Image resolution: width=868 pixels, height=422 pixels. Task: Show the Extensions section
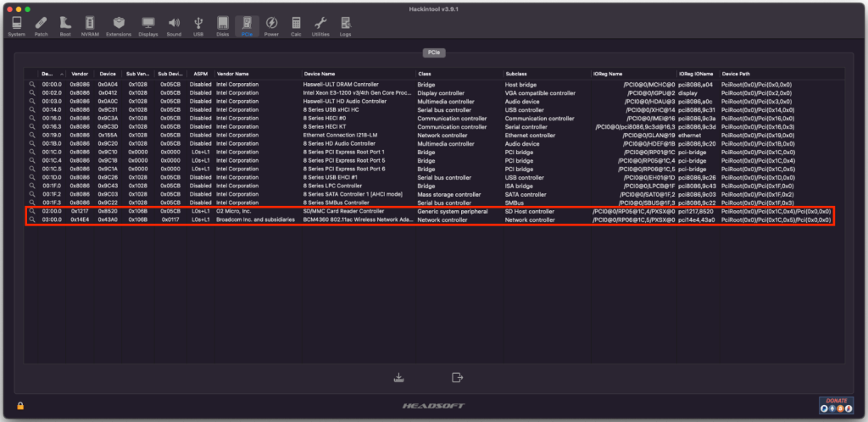(119, 25)
